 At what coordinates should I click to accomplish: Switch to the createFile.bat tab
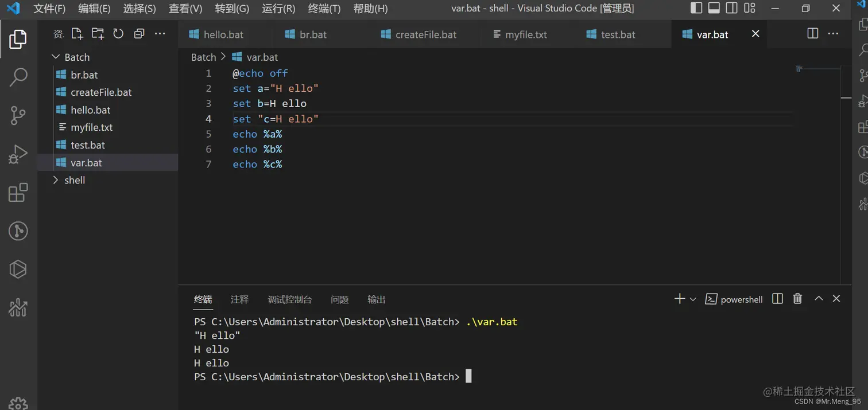[426, 34]
